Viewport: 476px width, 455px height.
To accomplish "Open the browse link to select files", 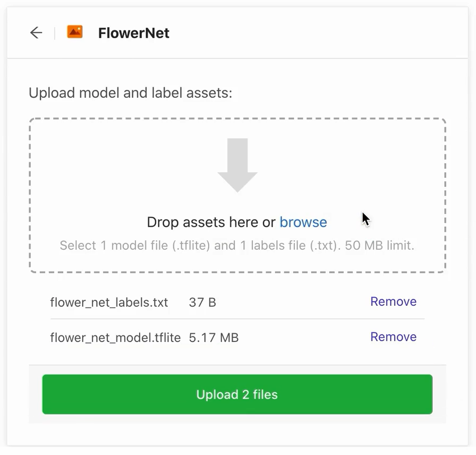I will click(303, 222).
